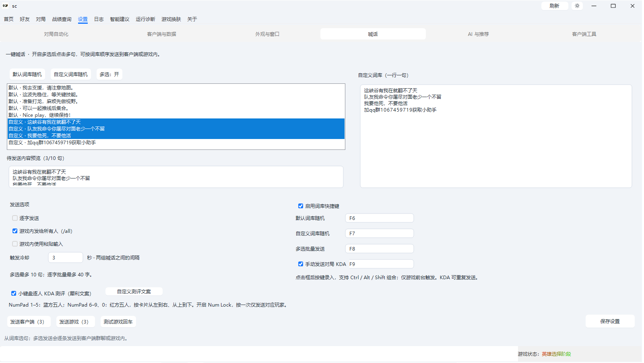Uncheck 游戏内发给所有人 (/all) checkbox

[x=15, y=231]
